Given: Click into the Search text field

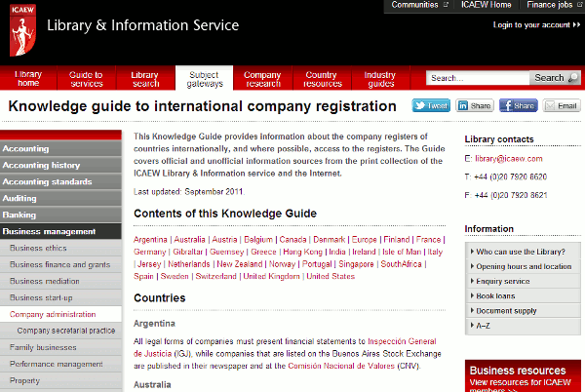Looking at the screenshot, I should 478,78.
